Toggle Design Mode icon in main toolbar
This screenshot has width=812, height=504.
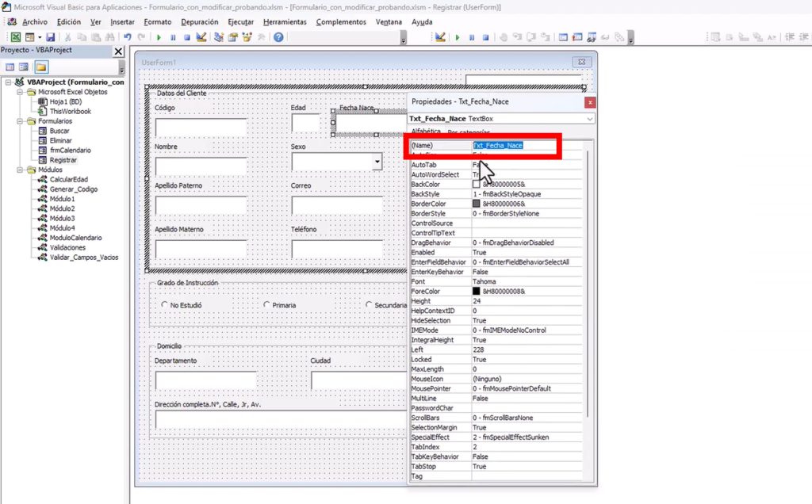(201, 37)
